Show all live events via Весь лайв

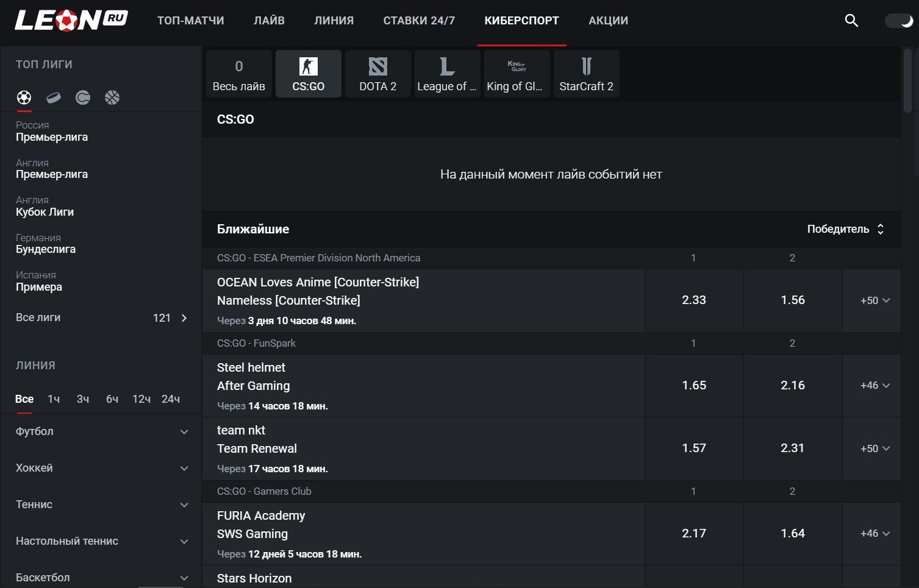click(239, 74)
